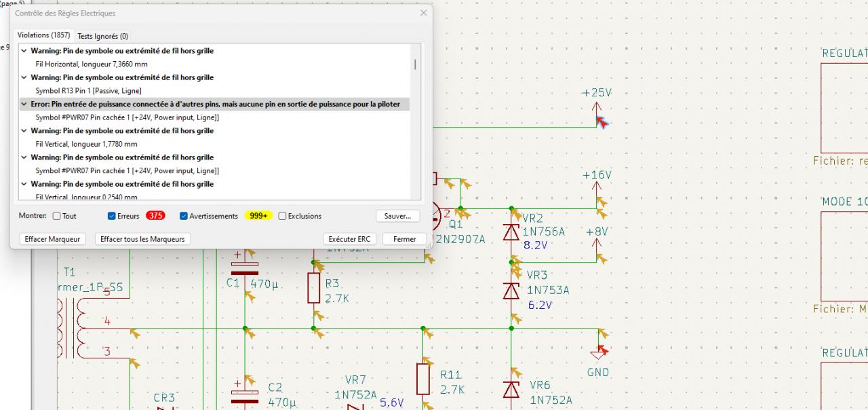This screenshot has height=410, width=868.
Task: Select the C2 capacitor symbol
Action: [245, 396]
